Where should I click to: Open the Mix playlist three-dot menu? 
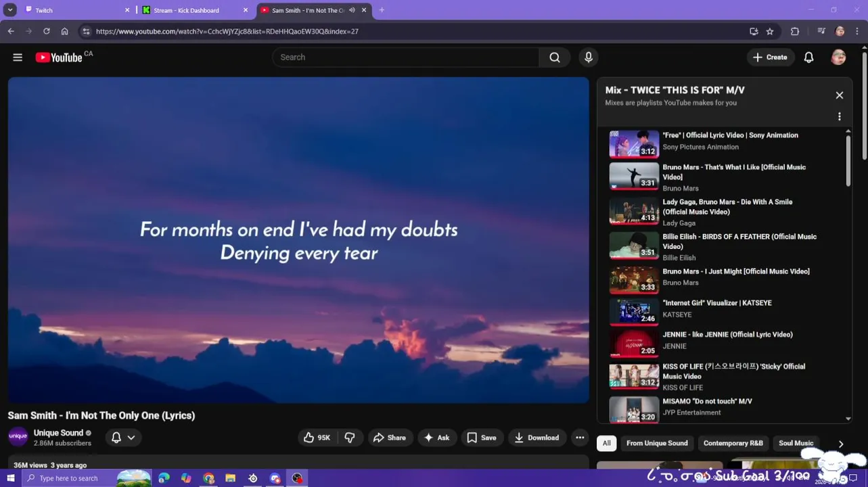tap(840, 116)
